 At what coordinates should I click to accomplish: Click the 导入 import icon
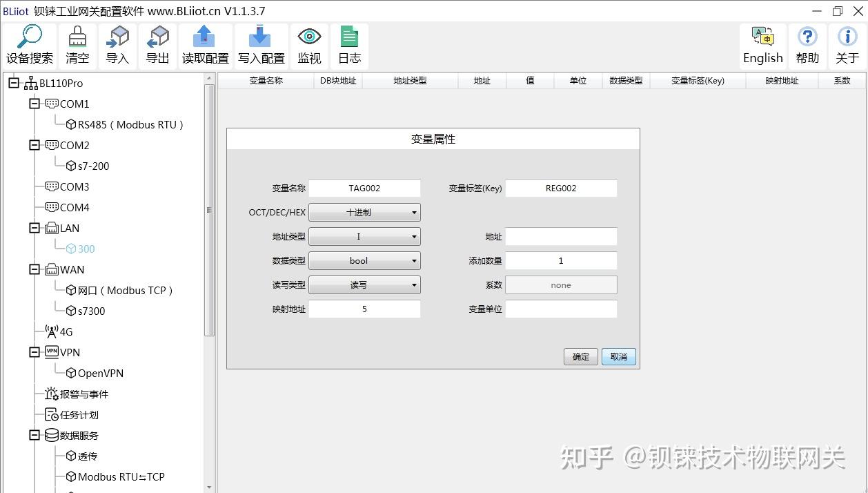pyautogui.click(x=117, y=46)
